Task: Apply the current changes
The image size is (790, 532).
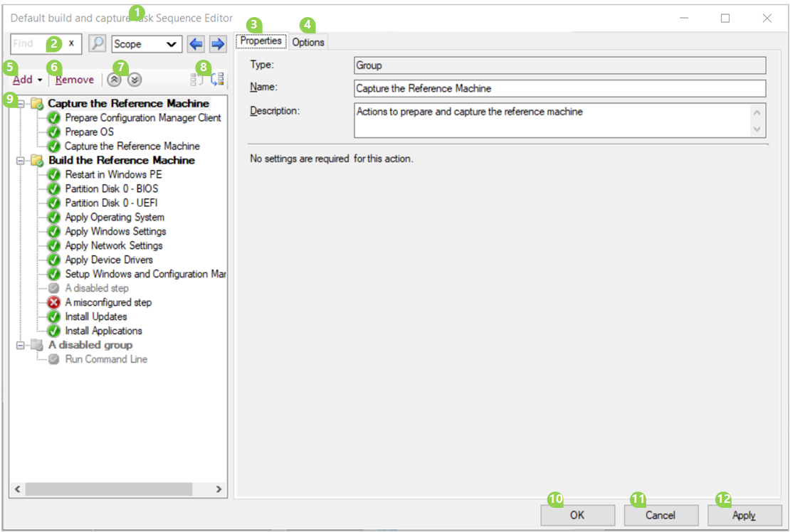Action: (x=744, y=515)
